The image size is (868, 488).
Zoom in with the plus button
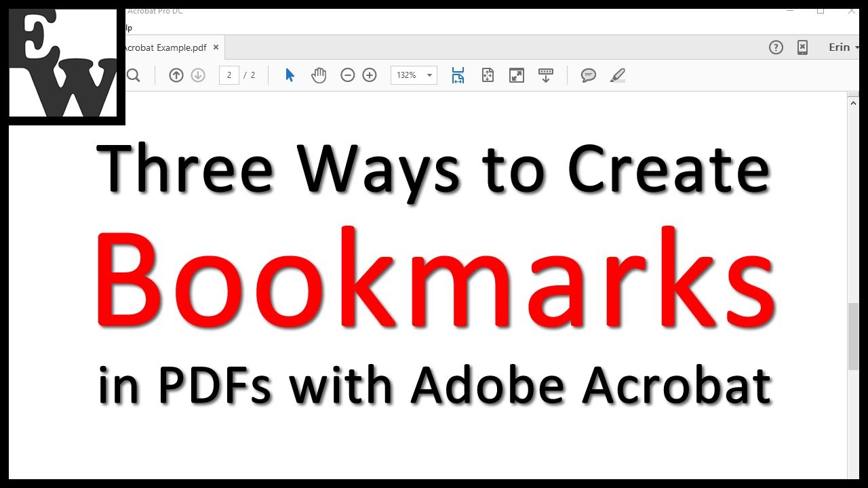(370, 75)
